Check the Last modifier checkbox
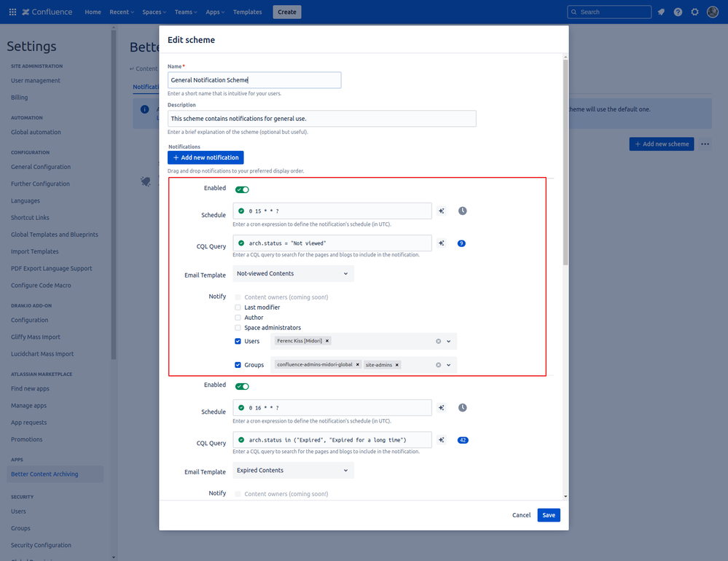Screen dimensions: 728x561 (238, 307)
